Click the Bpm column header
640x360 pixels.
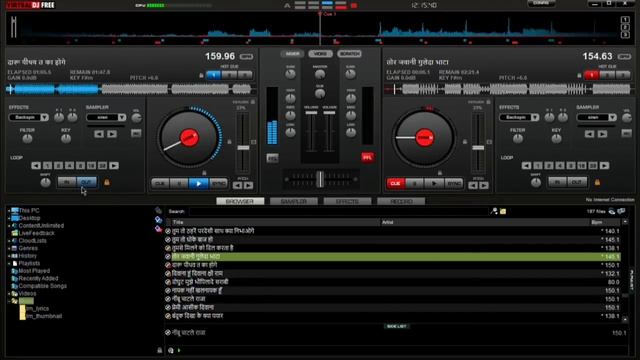coord(596,222)
